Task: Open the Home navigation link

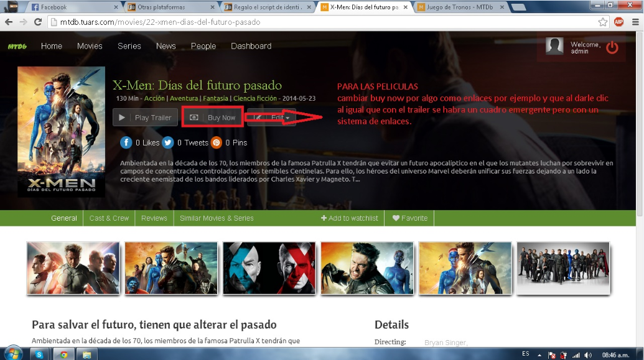Action: (x=52, y=46)
